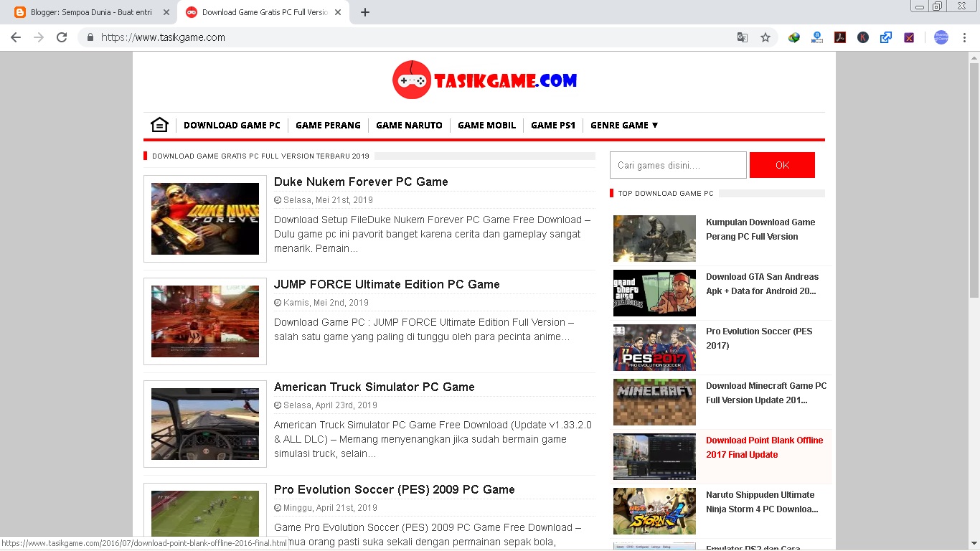
Task: Switch to the Blogger Sempoa Dunia tab
Action: (93, 12)
